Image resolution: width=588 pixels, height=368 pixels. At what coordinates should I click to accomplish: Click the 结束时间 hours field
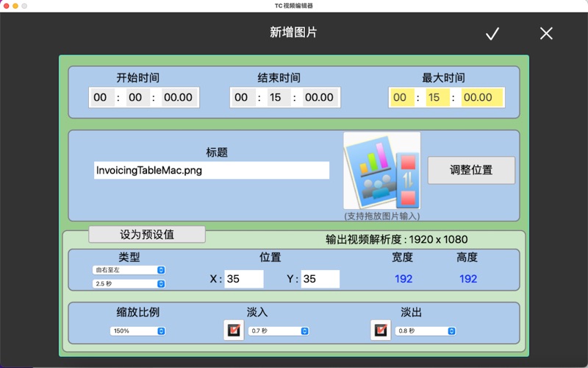coord(243,98)
